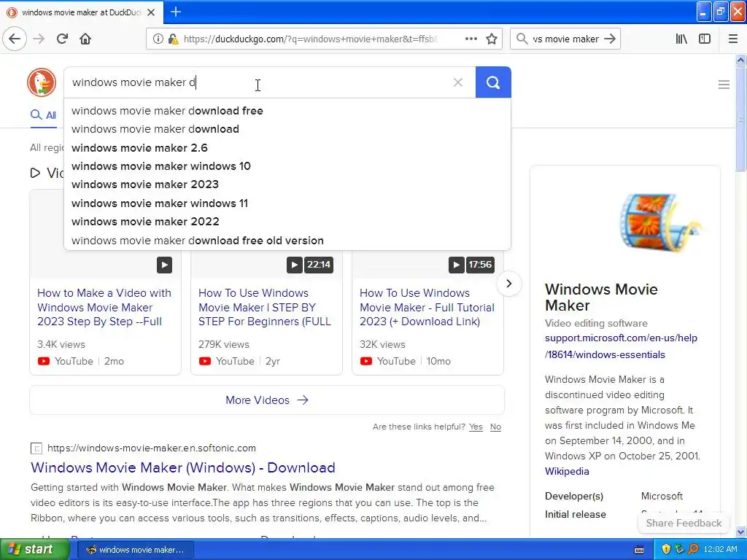
Task: Click the security shield tray icon
Action: point(666,549)
